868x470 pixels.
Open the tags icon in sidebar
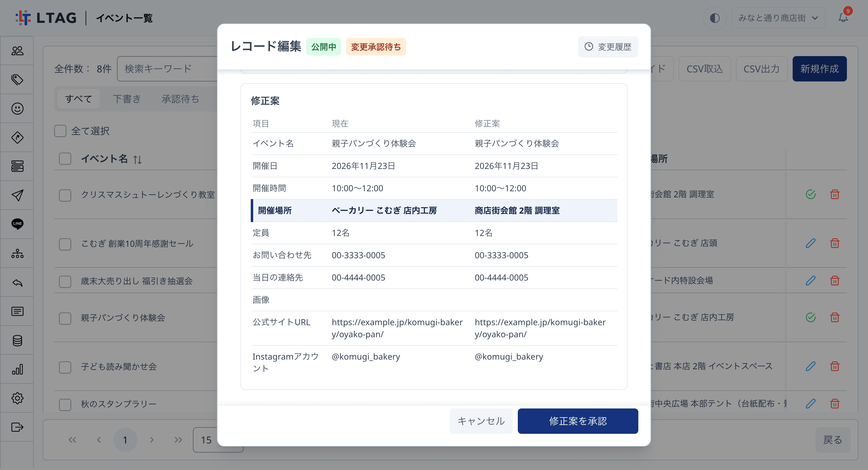[x=17, y=80]
